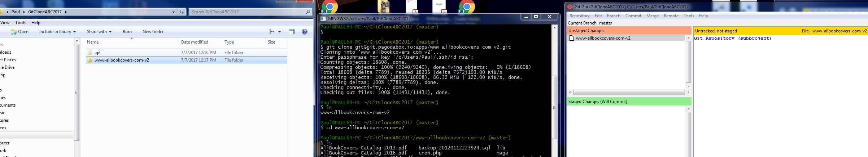Click the Open button in Explorer toolbar

[x=20, y=32]
